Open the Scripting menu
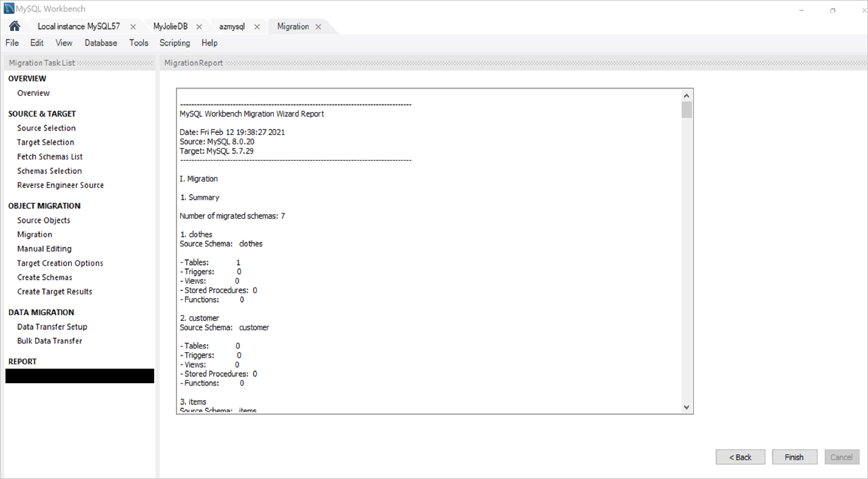Image resolution: width=868 pixels, height=479 pixels. coord(175,42)
